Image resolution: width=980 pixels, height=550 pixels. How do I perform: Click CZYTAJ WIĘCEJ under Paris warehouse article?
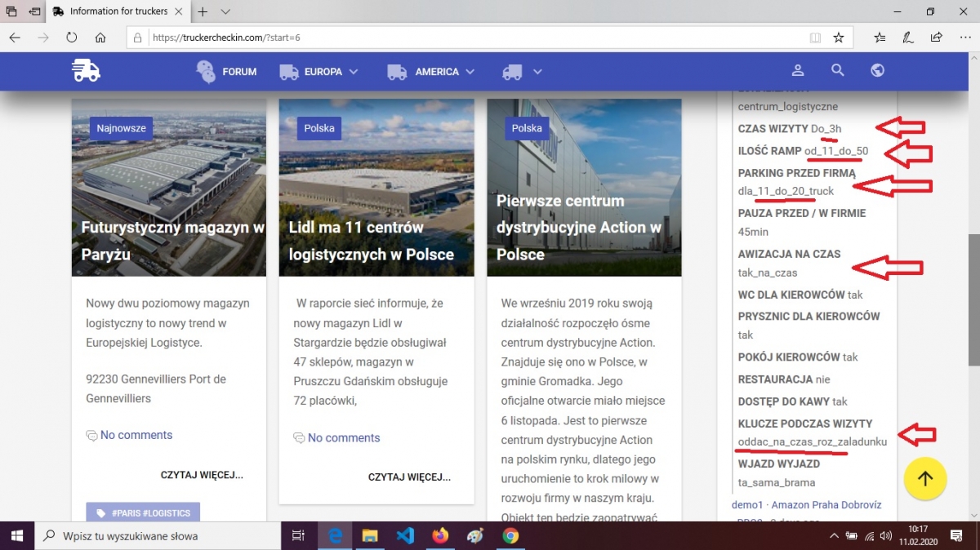pyautogui.click(x=202, y=475)
